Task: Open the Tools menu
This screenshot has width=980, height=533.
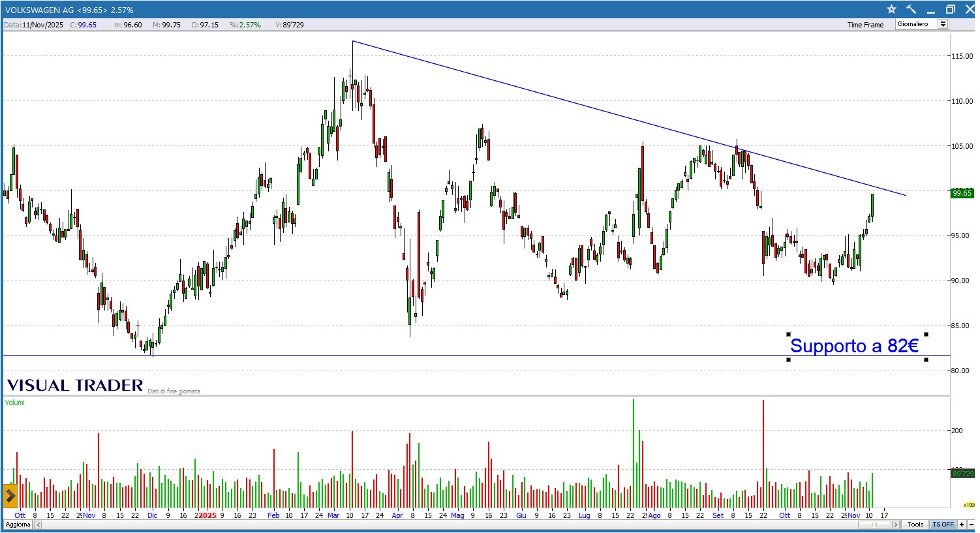Action: 915,525
